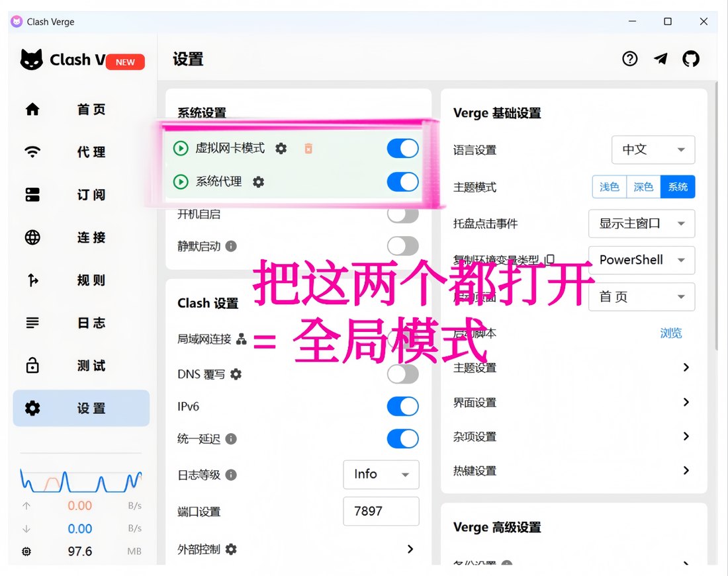Open virtual NIC mode gear settings
This screenshot has width=728, height=576.
tap(281, 148)
